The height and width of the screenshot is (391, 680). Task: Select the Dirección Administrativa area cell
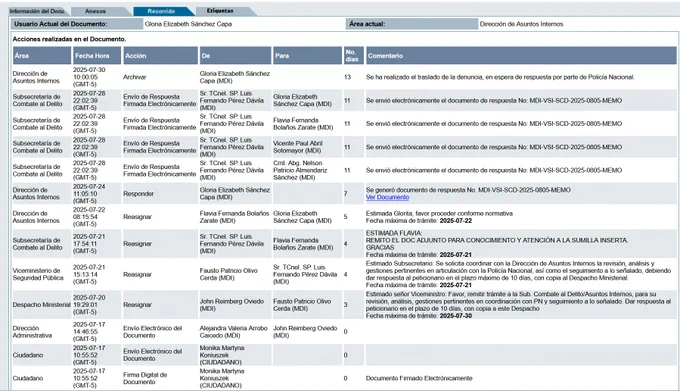click(32, 332)
